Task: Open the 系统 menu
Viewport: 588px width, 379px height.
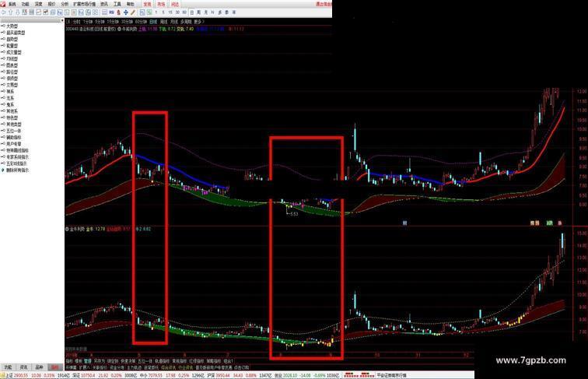Action: coord(12,4)
